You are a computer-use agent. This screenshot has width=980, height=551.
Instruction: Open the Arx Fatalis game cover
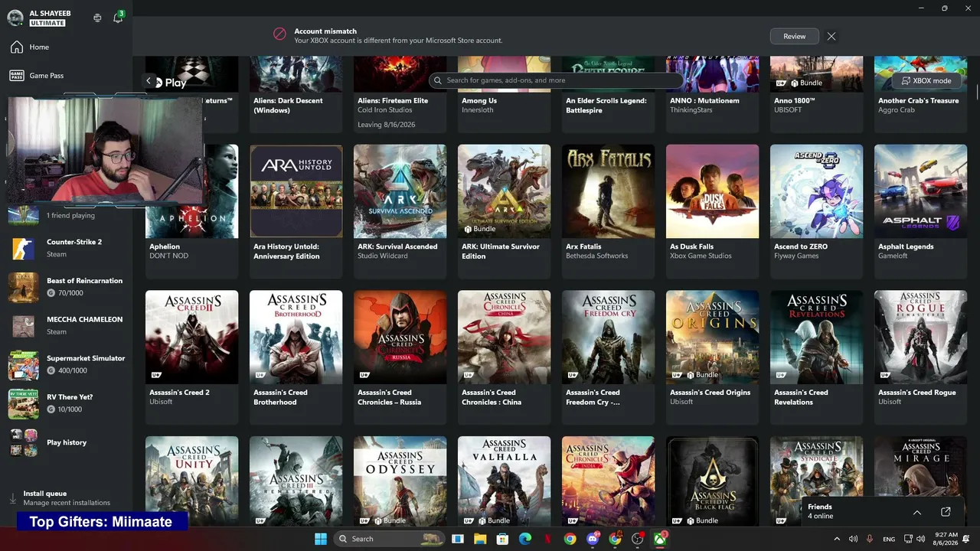(x=608, y=191)
